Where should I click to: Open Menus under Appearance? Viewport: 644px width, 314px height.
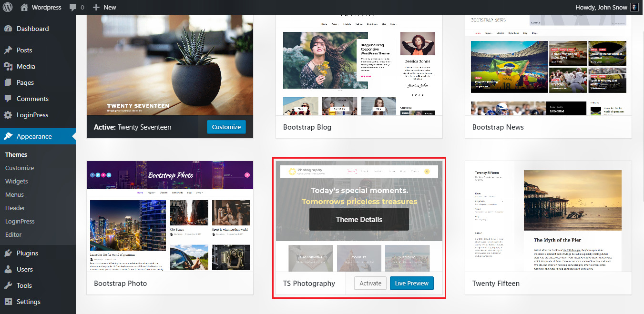pyautogui.click(x=14, y=194)
